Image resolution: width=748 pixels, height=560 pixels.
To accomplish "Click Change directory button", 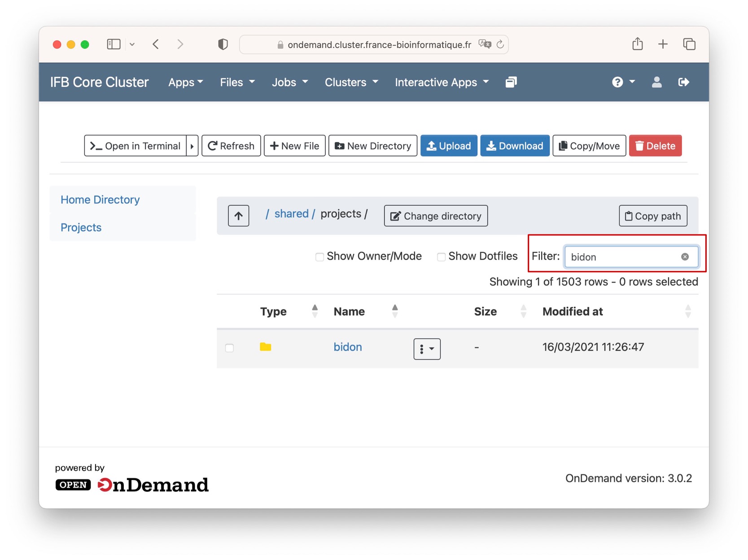I will (436, 216).
